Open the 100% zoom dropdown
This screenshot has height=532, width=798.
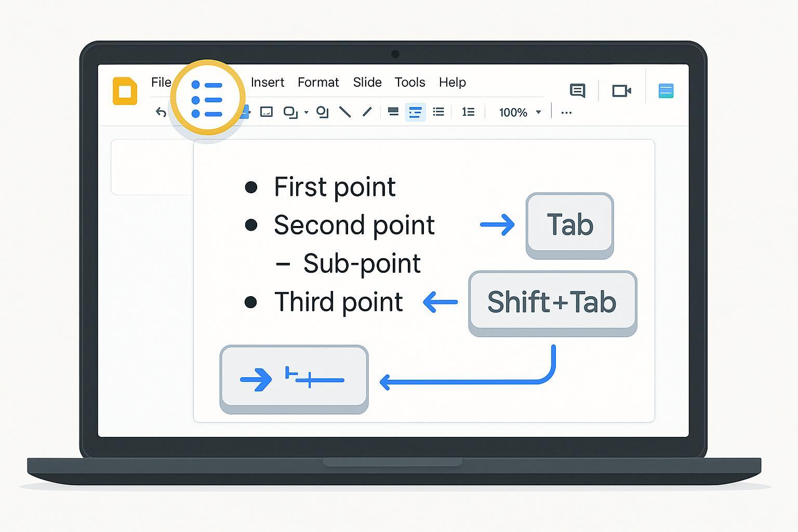click(520, 113)
